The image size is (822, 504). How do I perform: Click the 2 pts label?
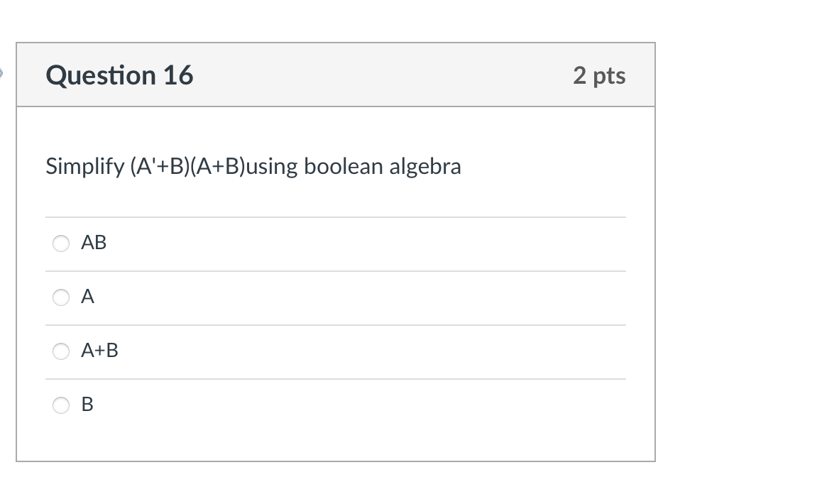pos(600,76)
